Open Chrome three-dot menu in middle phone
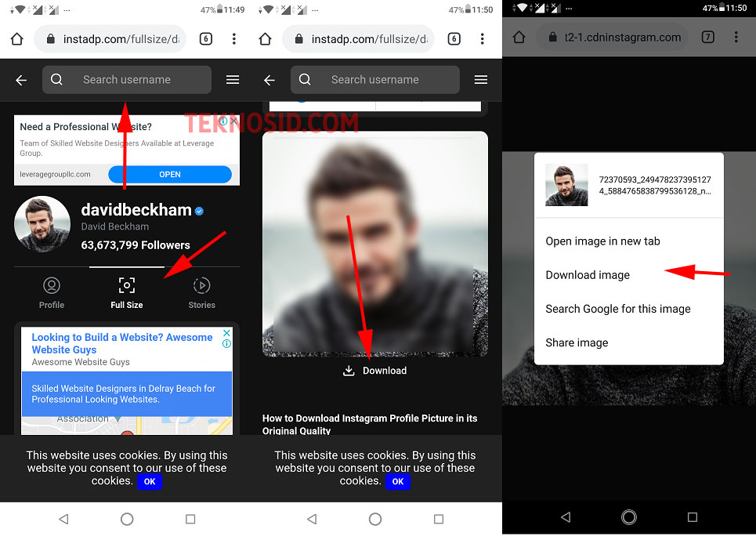This screenshot has height=536, width=756. (x=482, y=38)
